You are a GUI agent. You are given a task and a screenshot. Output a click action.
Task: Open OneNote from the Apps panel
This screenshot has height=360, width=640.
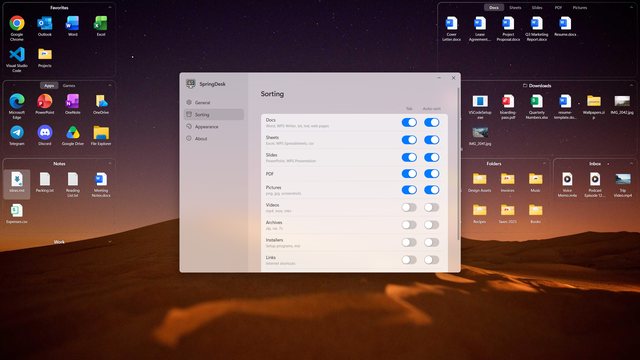(73, 104)
